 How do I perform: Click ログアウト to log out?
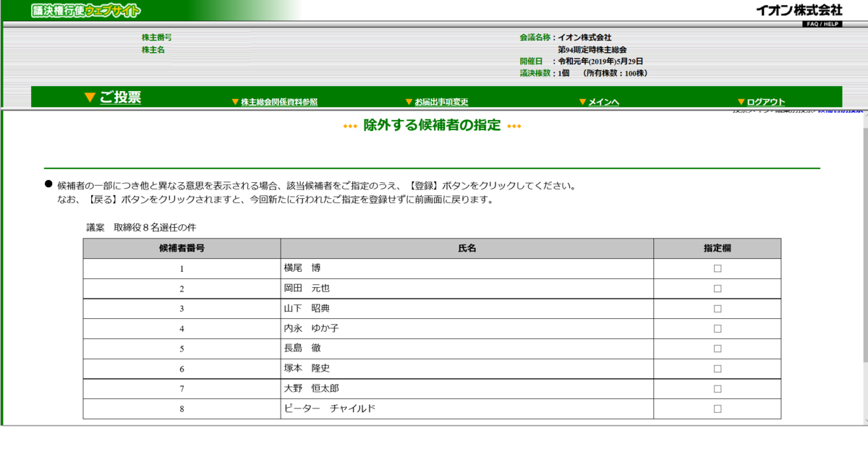[766, 102]
